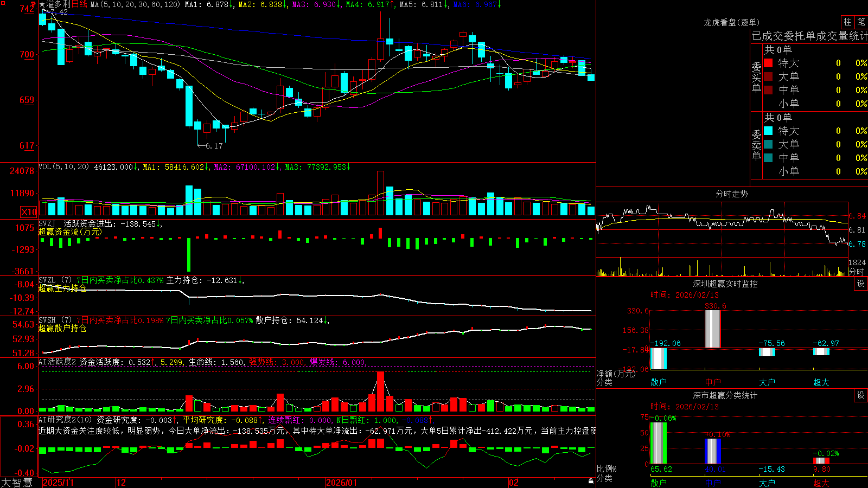Screen dimensions: 868x488
Task: Click the MA(5,10,20,30,60,120) indicator parameters
Action: click(x=136, y=4)
